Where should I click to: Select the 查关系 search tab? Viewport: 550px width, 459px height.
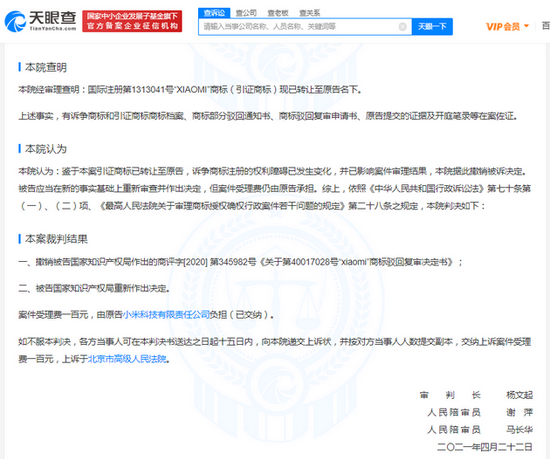click(309, 13)
